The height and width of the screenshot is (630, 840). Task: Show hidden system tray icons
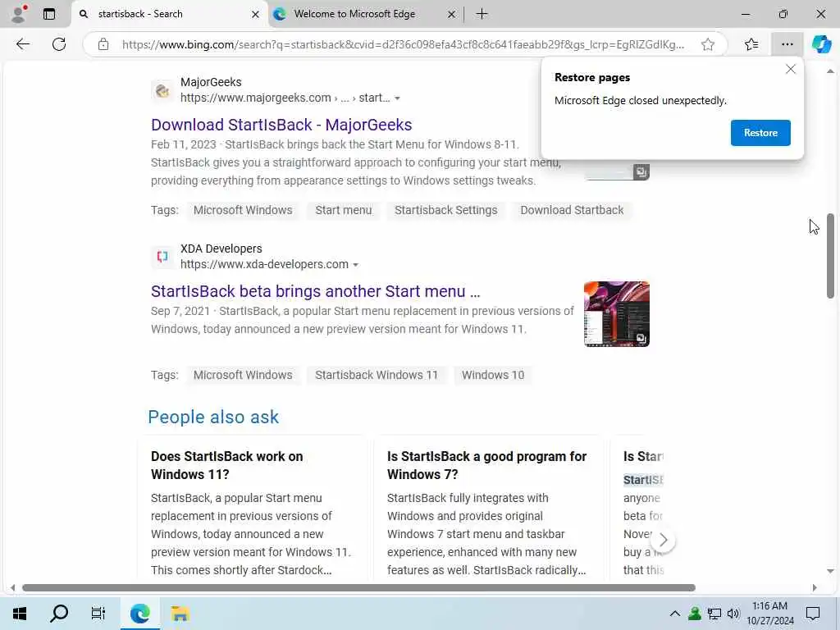point(675,614)
